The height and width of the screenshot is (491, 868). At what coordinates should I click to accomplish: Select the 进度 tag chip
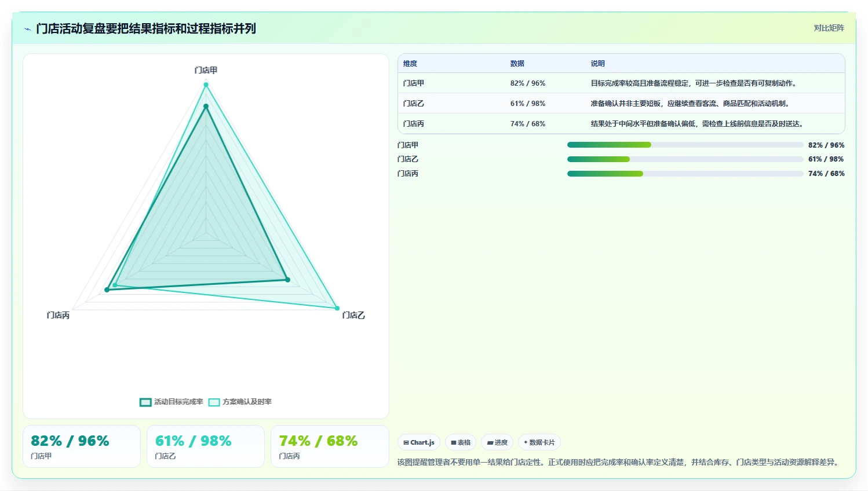tap(497, 442)
